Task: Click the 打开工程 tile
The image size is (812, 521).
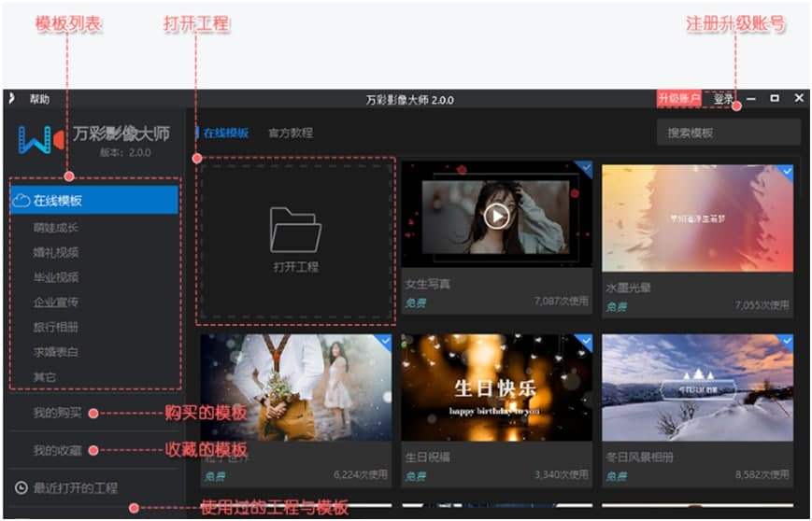Action: 295,242
